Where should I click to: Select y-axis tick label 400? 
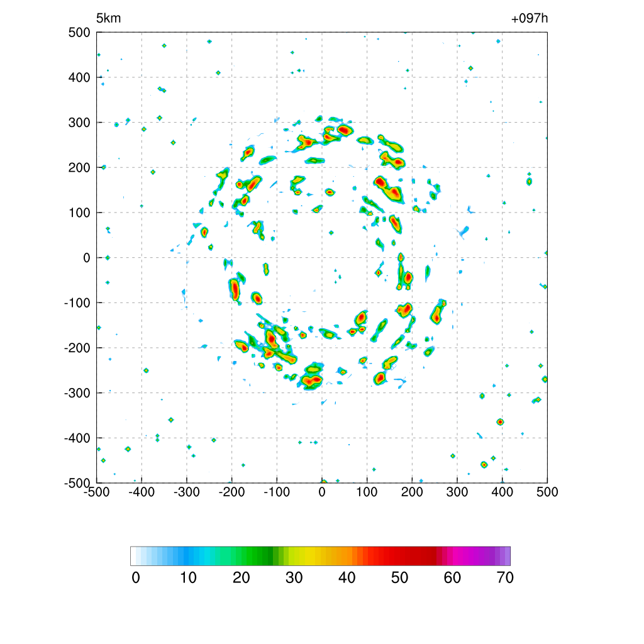coord(79,77)
